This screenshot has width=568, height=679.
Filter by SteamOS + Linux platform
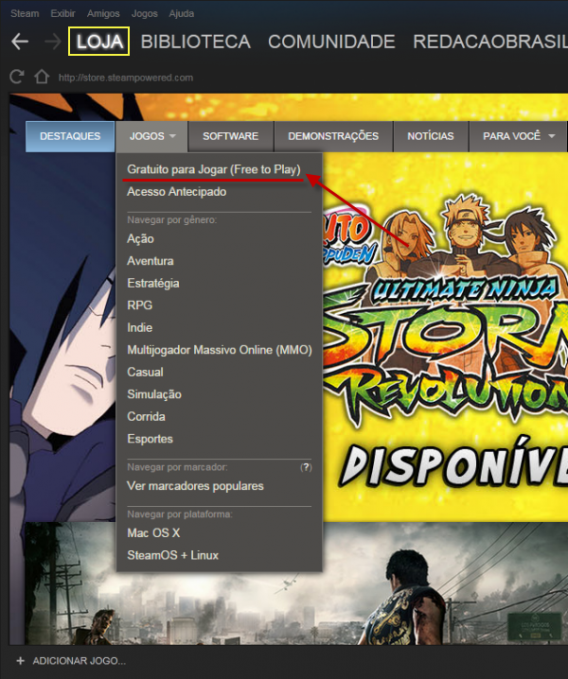[173, 555]
